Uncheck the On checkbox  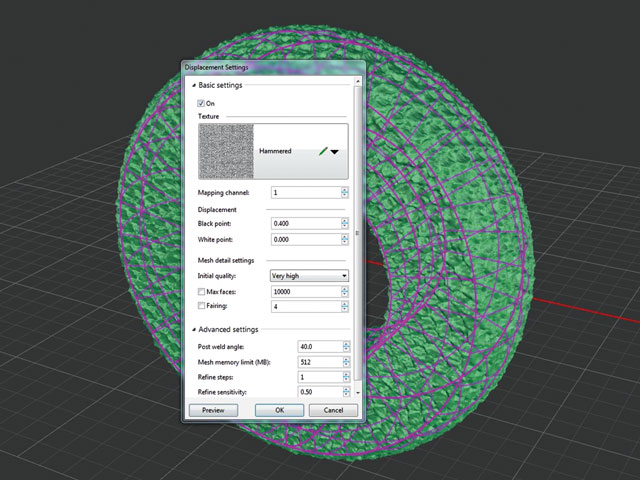point(201,103)
